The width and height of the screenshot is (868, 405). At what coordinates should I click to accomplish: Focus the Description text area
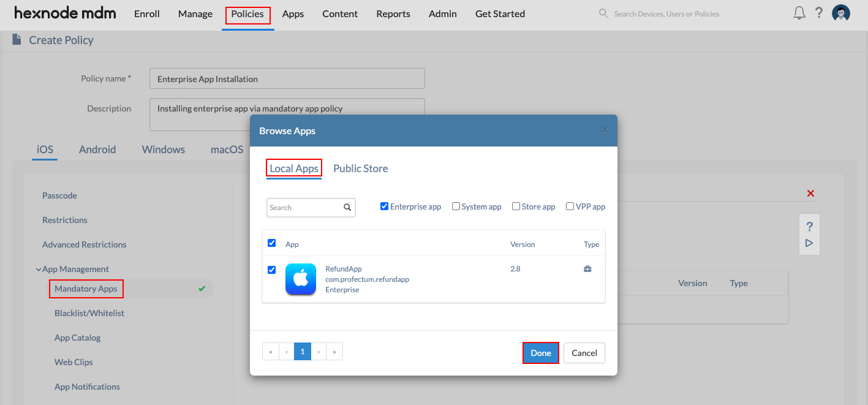pos(287,115)
